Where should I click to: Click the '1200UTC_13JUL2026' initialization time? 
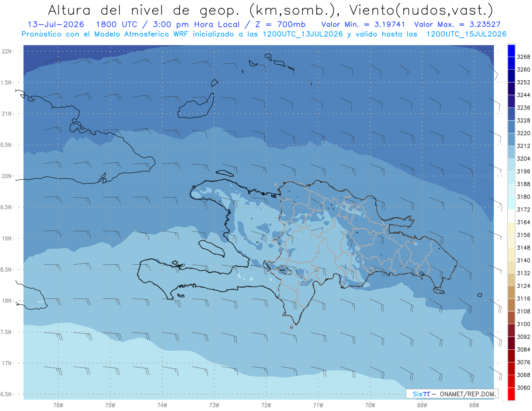(x=302, y=34)
